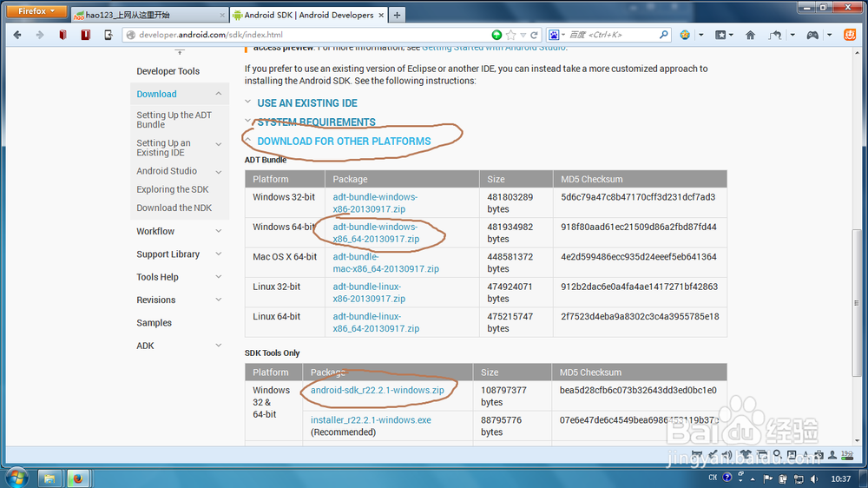Collapse DOWNLOAD FOR OTHER PLATFORMS section
Viewport: 868px width, 488px height.
[x=344, y=142]
